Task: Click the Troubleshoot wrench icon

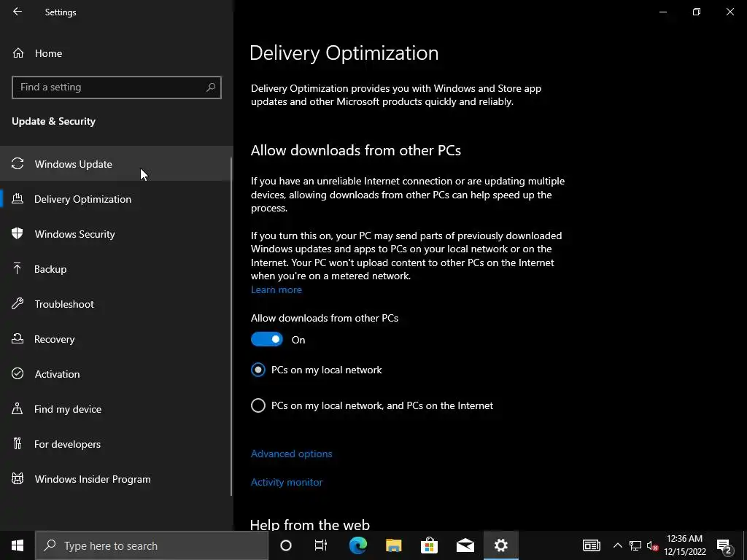Action: (x=18, y=304)
